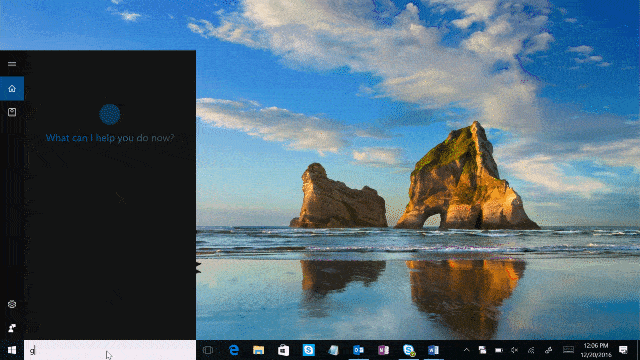The image size is (640, 360).
Task: Click in the Cortana search box
Action: click(x=110, y=350)
